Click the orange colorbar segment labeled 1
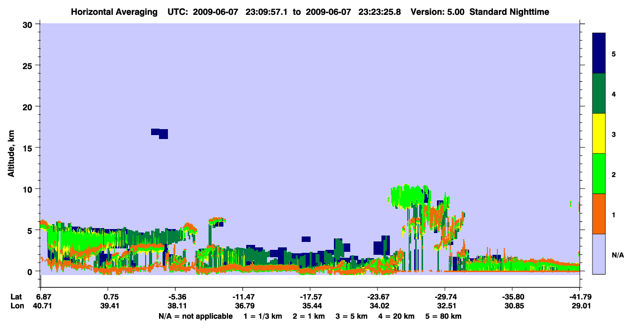644x330 pixels. pos(599,214)
